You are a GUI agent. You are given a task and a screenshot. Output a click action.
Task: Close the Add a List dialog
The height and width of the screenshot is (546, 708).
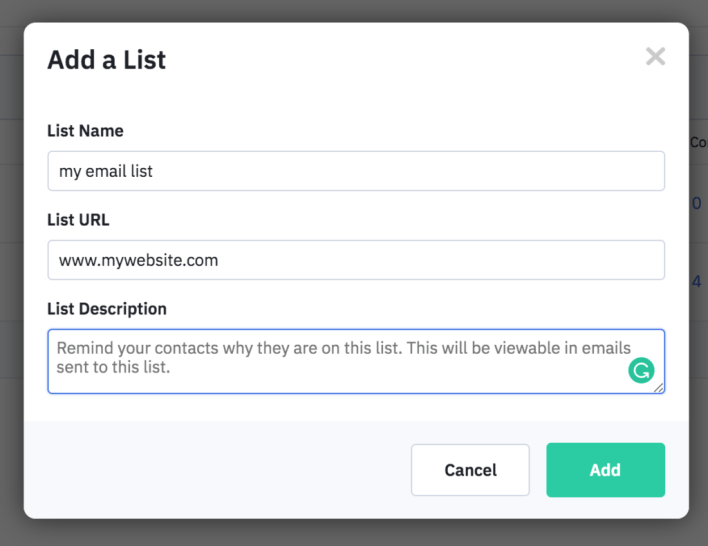[655, 57]
